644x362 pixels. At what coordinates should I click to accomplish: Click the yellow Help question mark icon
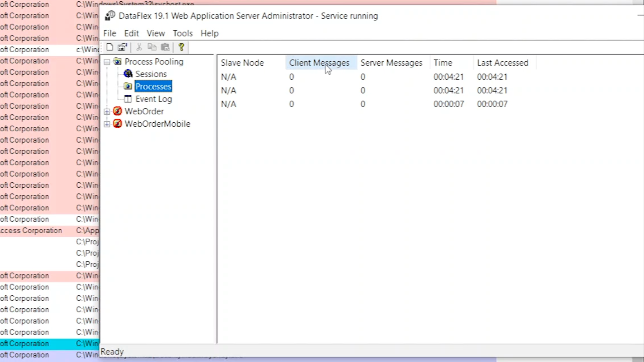coord(181,47)
